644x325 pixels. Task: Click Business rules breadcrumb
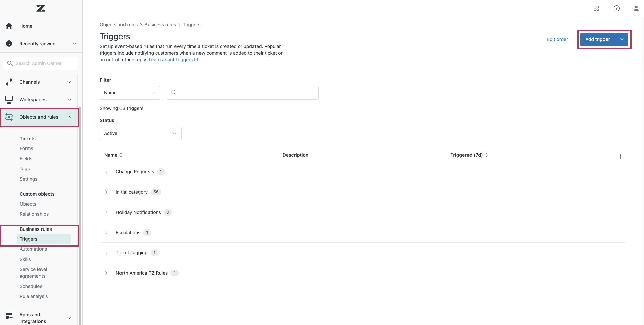pyautogui.click(x=160, y=25)
